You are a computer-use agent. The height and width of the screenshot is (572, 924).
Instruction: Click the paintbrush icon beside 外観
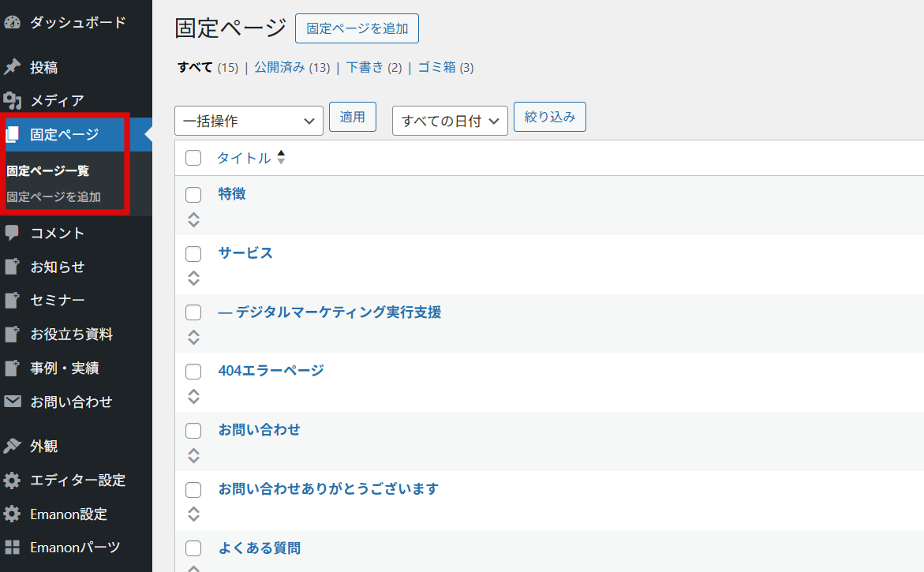pos(12,447)
